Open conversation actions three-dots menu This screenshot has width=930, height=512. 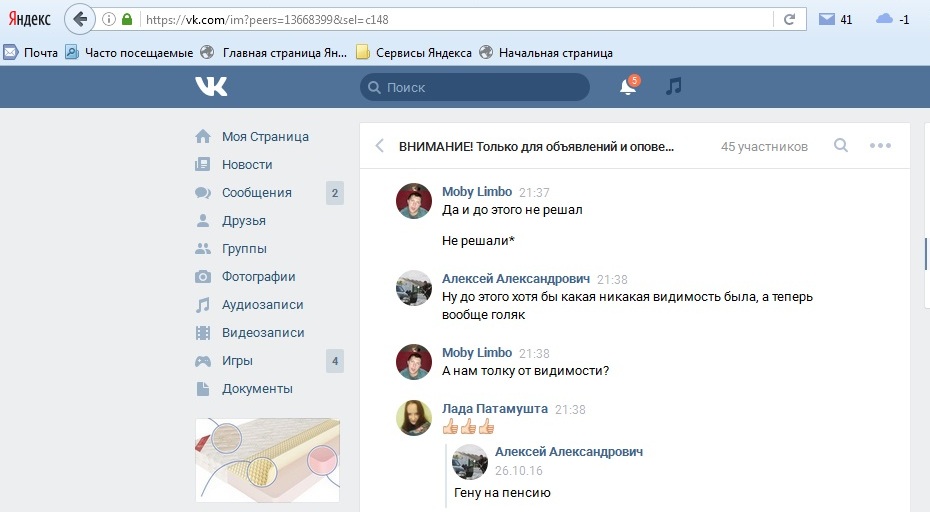(880, 145)
